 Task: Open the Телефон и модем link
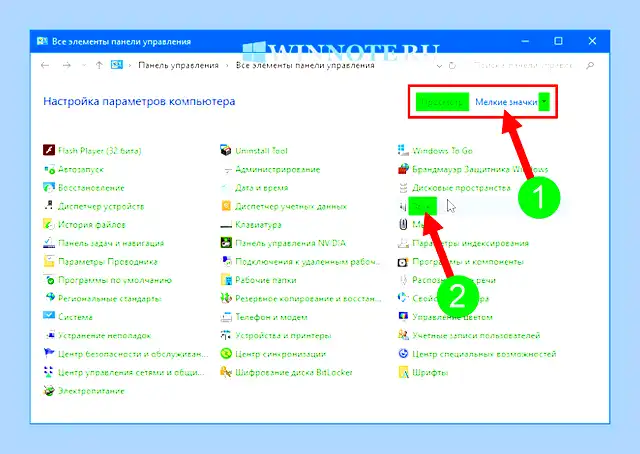271,317
